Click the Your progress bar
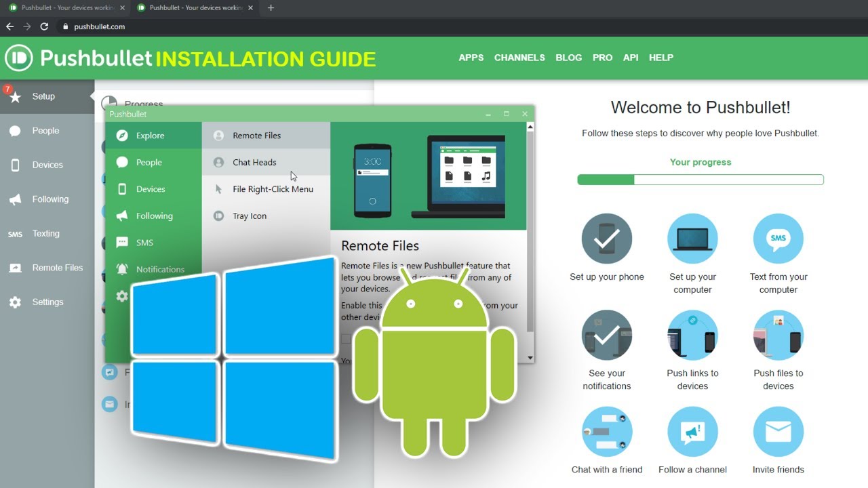This screenshot has width=868, height=488. pos(701,180)
